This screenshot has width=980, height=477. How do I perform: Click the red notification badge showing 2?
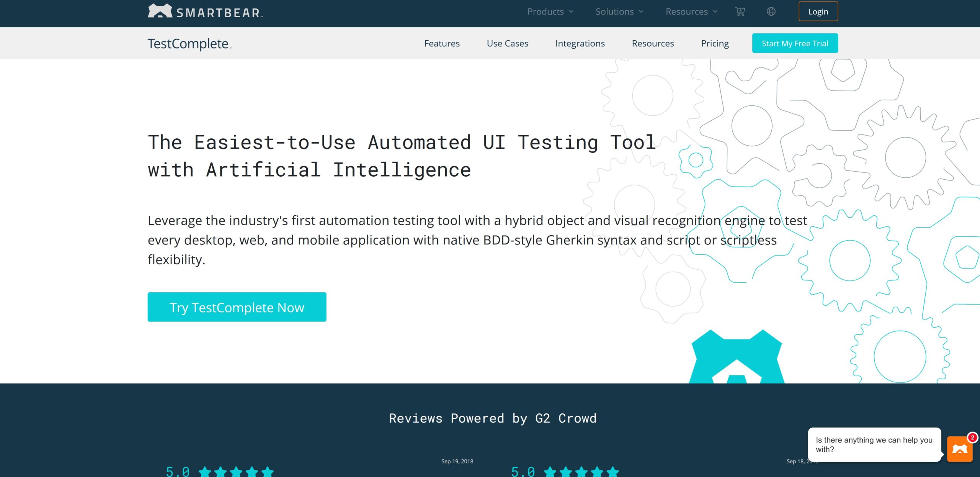pyautogui.click(x=972, y=437)
